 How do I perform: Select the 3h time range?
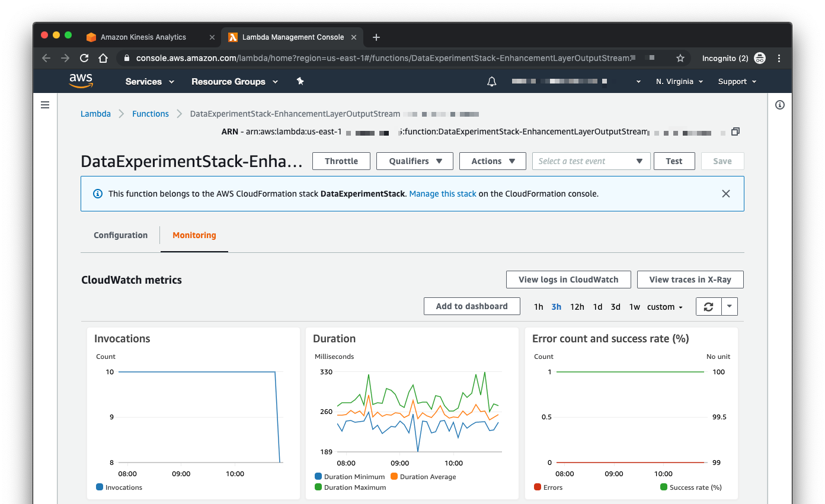tap(557, 307)
